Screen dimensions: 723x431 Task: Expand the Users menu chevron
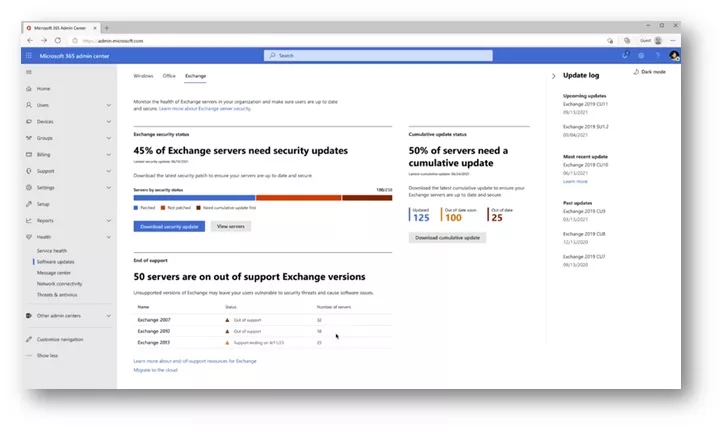pos(108,105)
